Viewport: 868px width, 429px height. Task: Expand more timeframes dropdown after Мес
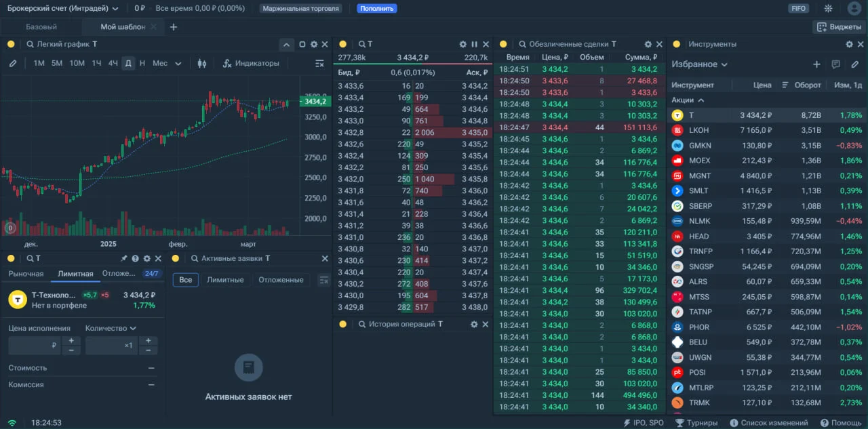coord(178,64)
